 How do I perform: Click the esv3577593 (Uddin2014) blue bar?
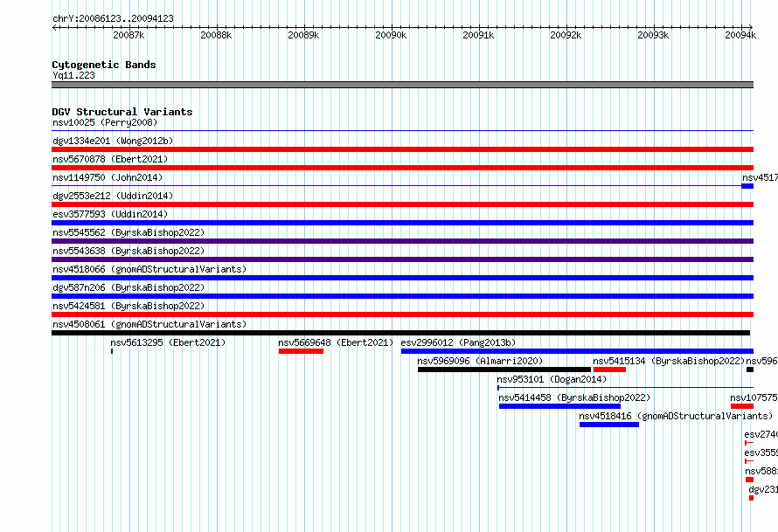point(402,223)
